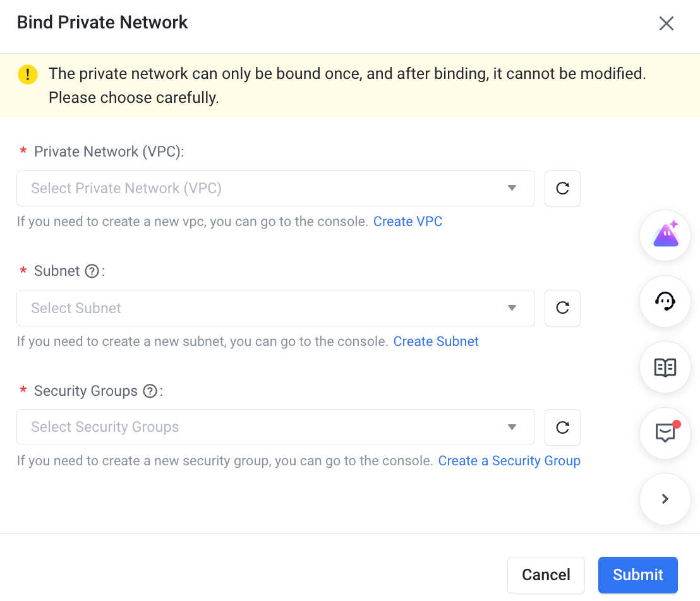The width and height of the screenshot is (700, 601).
Task: Open the documentation book icon
Action: 665,367
